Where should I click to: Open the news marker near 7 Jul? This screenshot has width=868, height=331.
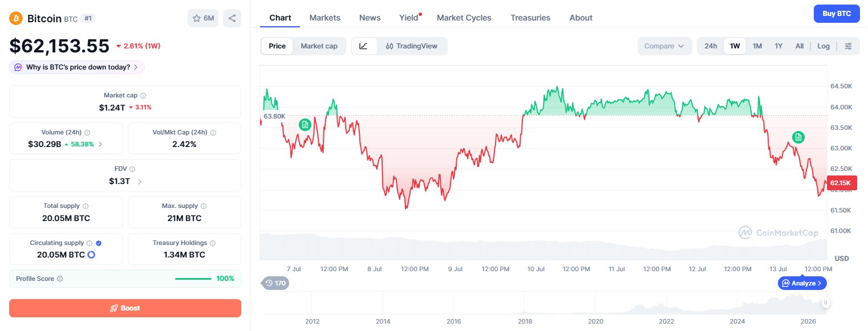pos(305,124)
